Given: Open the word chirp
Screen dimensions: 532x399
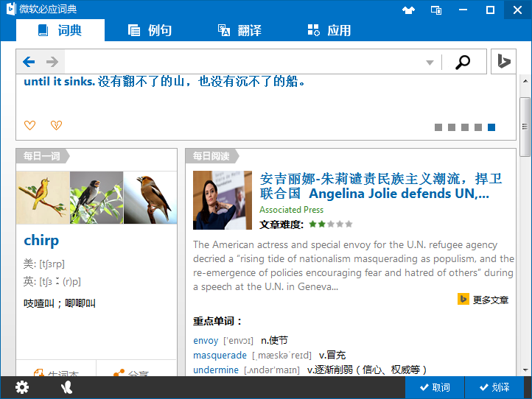Looking at the screenshot, I should point(41,240).
